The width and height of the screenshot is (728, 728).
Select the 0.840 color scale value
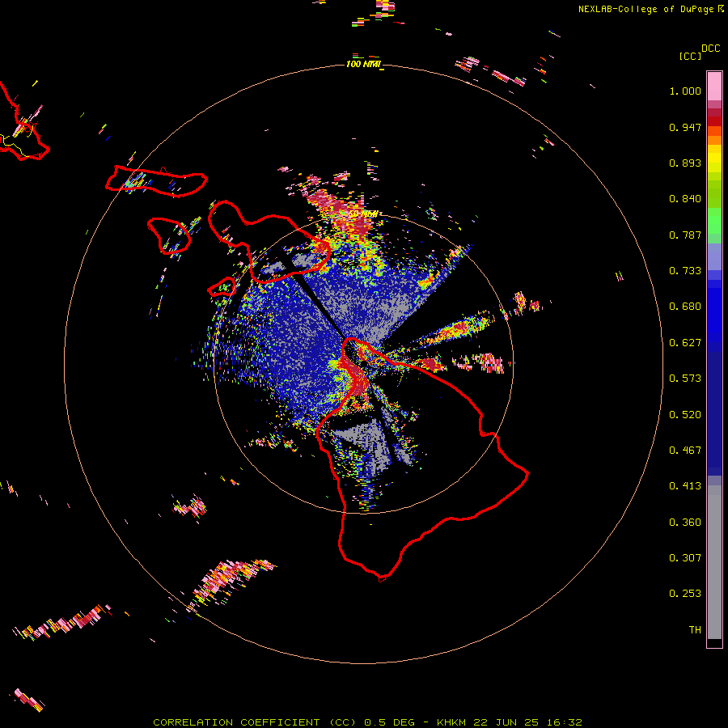click(x=685, y=199)
